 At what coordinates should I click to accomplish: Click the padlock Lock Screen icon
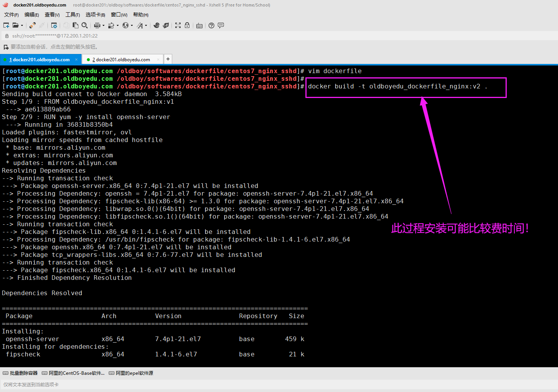tap(187, 25)
